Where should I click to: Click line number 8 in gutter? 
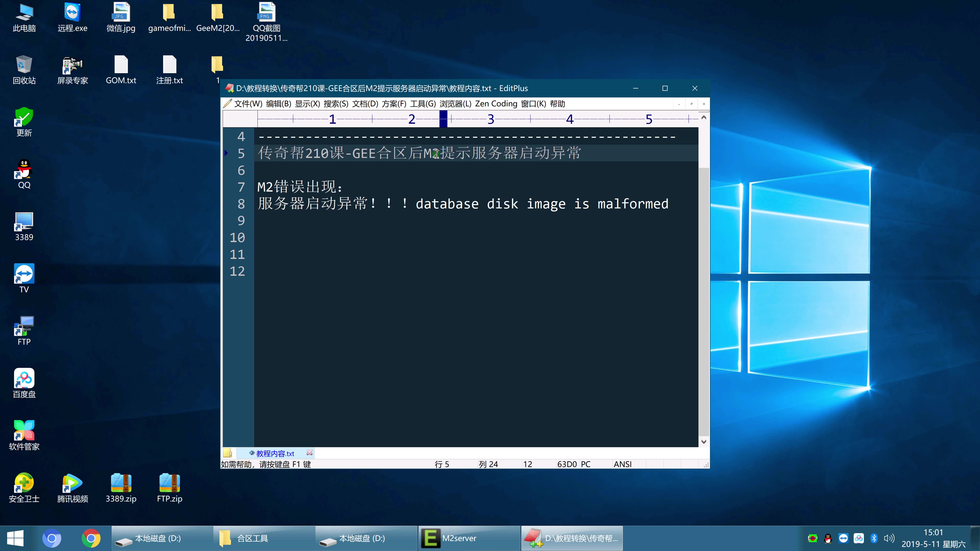[x=241, y=204]
